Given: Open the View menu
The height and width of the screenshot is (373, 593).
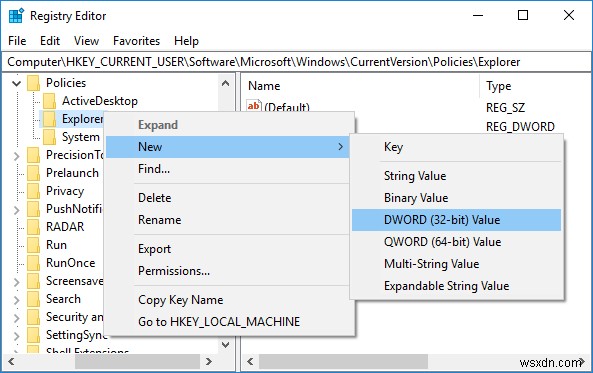Looking at the screenshot, I should (x=86, y=41).
